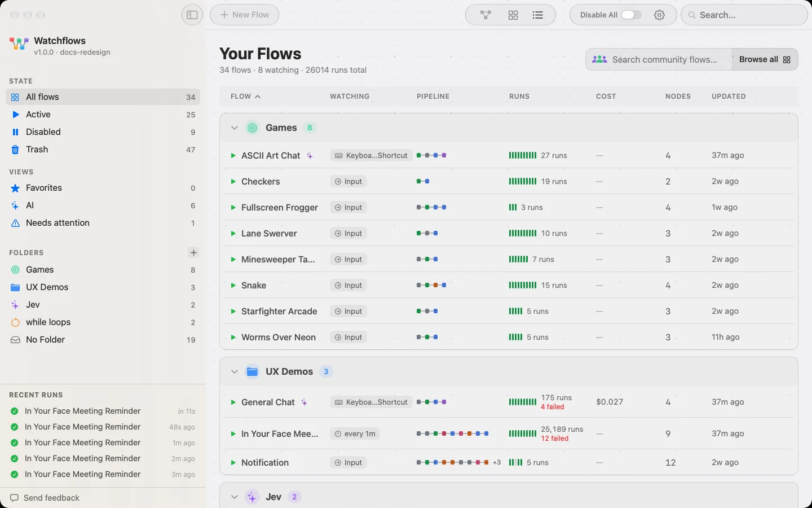Add a new folder with plus icon
Image resolution: width=812 pixels, height=508 pixels.
click(x=193, y=252)
